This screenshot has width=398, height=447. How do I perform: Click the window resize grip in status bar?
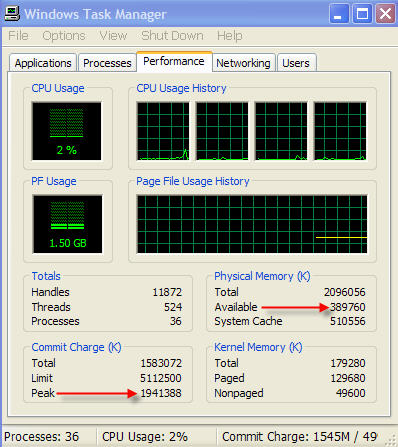[x=390, y=440]
